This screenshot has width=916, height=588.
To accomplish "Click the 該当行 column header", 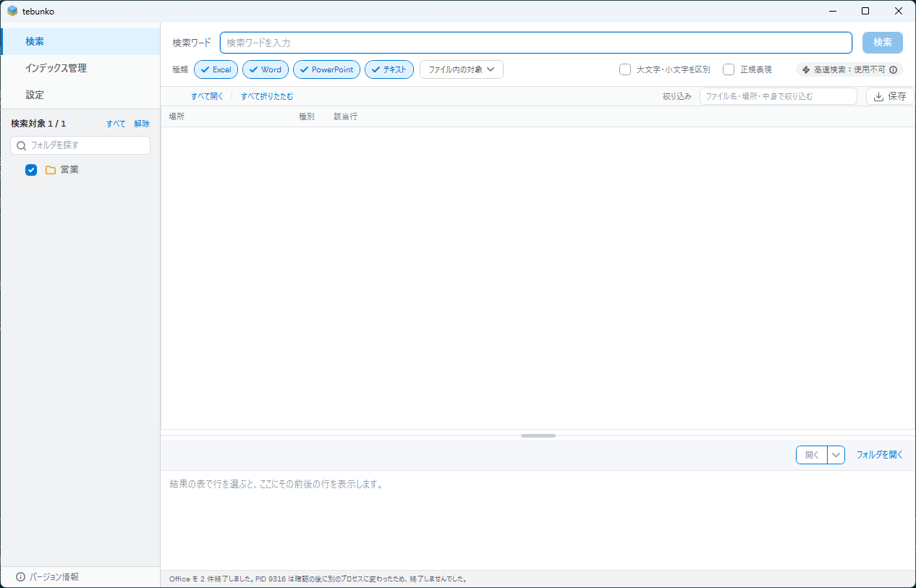I will pyautogui.click(x=346, y=116).
